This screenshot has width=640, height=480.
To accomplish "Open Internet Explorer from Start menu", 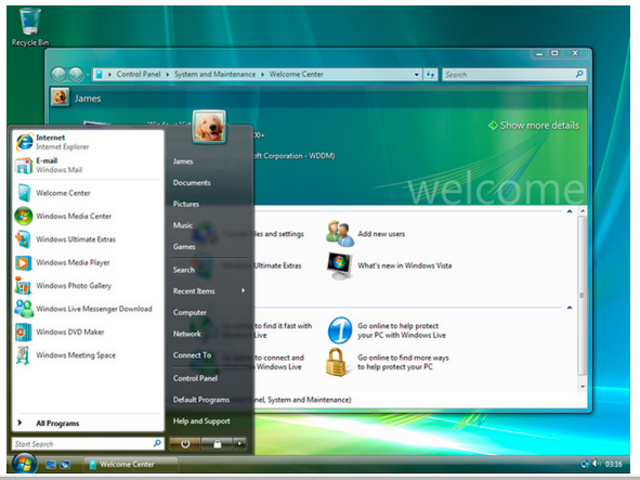I will pyautogui.click(x=87, y=142).
